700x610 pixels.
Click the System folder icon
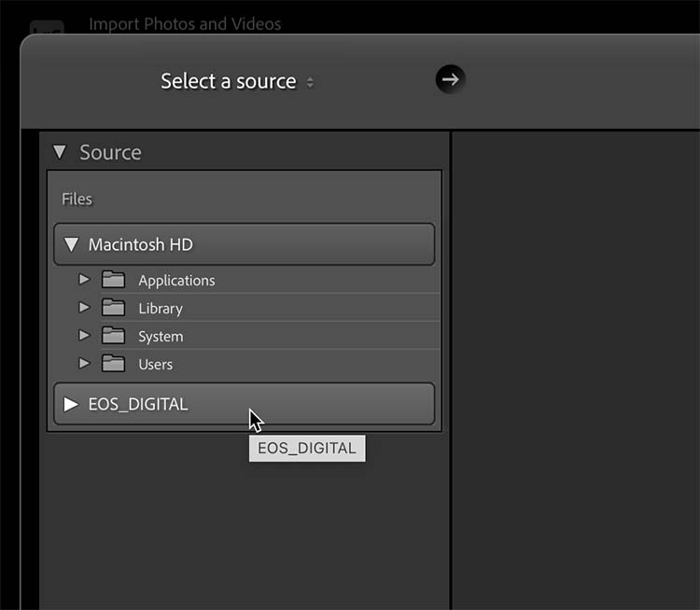[113, 336]
